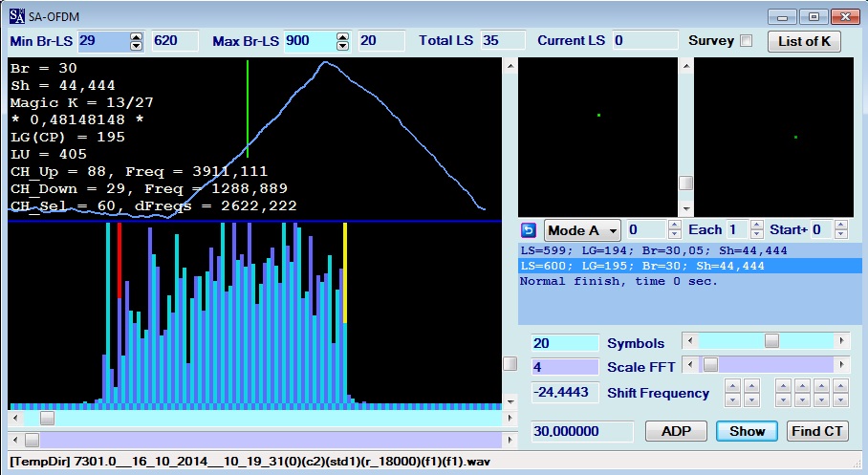The width and height of the screenshot is (868, 475).
Task: Click Scale FFT slider left arrow
Action: click(690, 364)
